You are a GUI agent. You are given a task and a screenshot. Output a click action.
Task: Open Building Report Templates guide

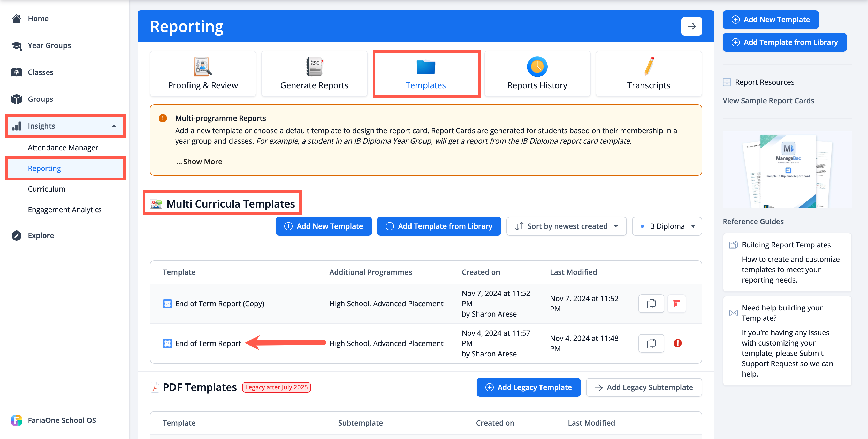786,245
